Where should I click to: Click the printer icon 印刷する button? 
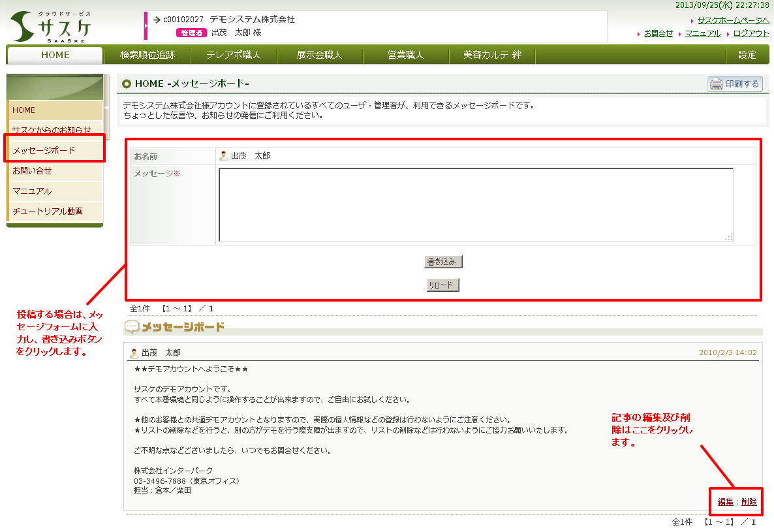[x=735, y=84]
